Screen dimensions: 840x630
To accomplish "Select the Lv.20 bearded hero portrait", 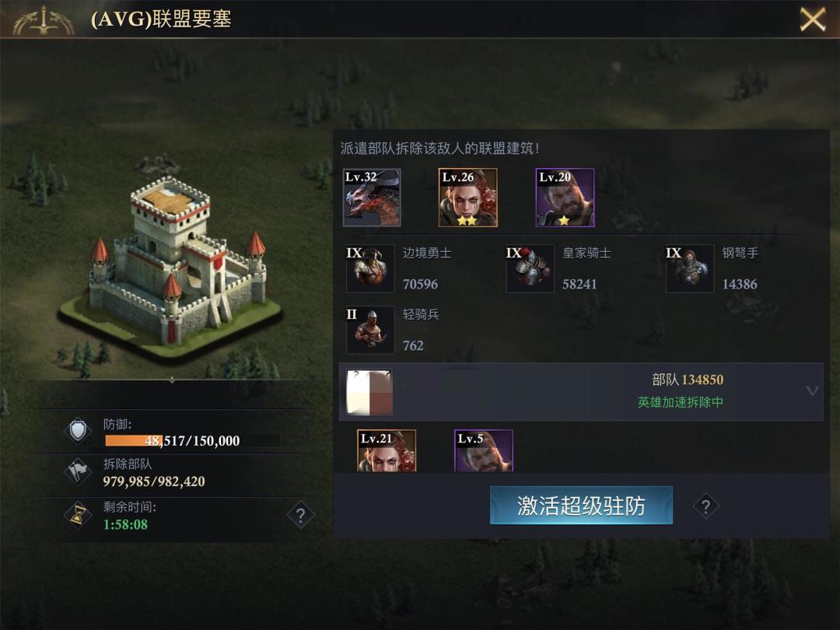I will pyautogui.click(x=565, y=198).
